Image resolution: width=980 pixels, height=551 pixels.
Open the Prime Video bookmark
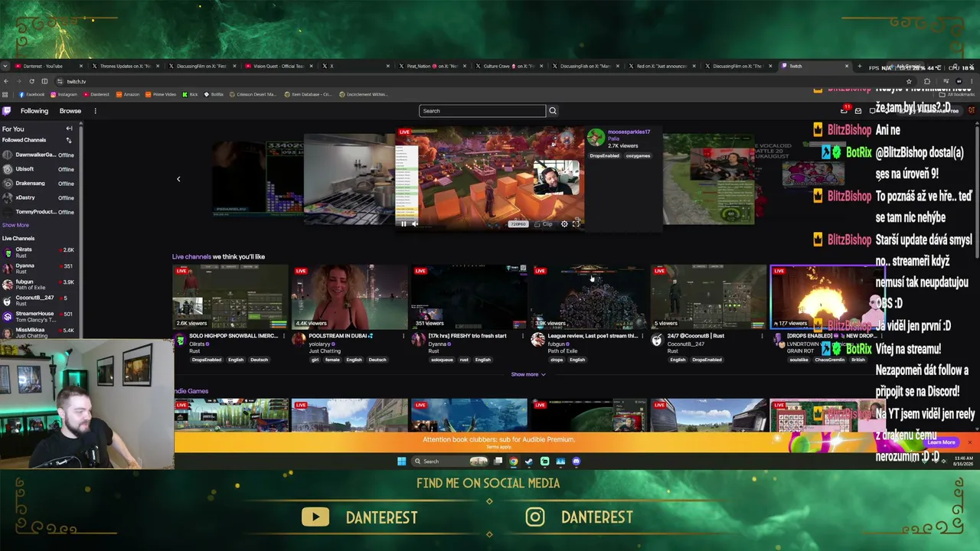pyautogui.click(x=161, y=94)
